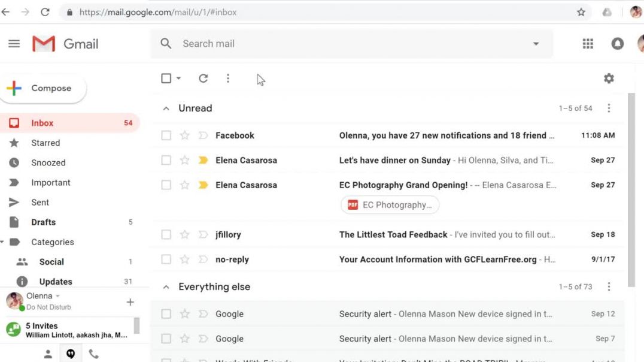Screen dimensions: 644x362
Task: Click the inbox vertical scrollbar
Action: pyautogui.click(x=631, y=189)
